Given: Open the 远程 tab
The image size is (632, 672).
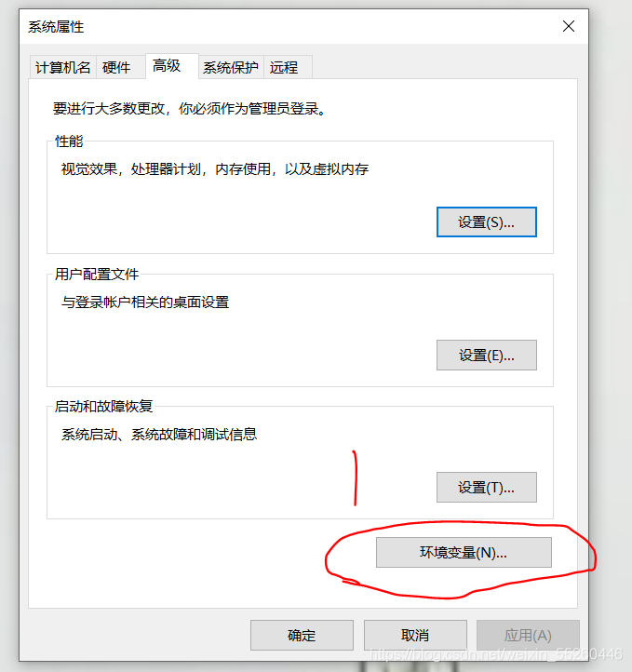Looking at the screenshot, I should 288,67.
